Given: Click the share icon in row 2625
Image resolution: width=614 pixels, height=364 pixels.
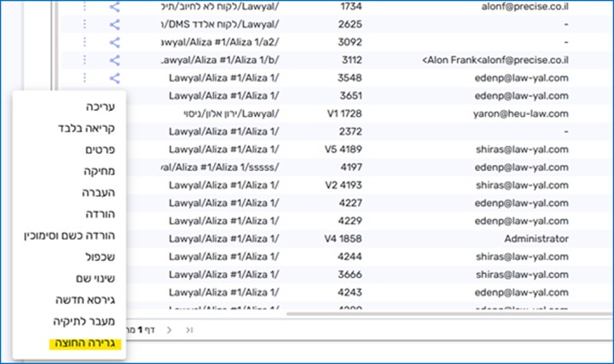Looking at the screenshot, I should click(x=114, y=24).
